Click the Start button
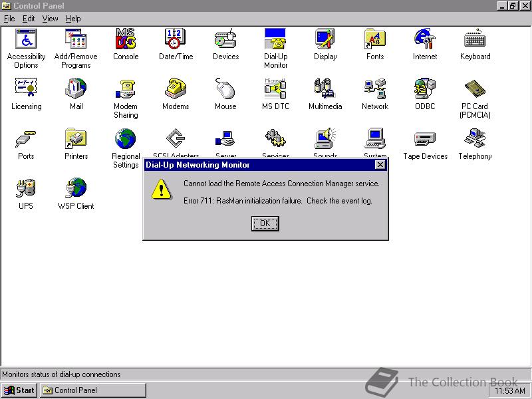 point(19,390)
